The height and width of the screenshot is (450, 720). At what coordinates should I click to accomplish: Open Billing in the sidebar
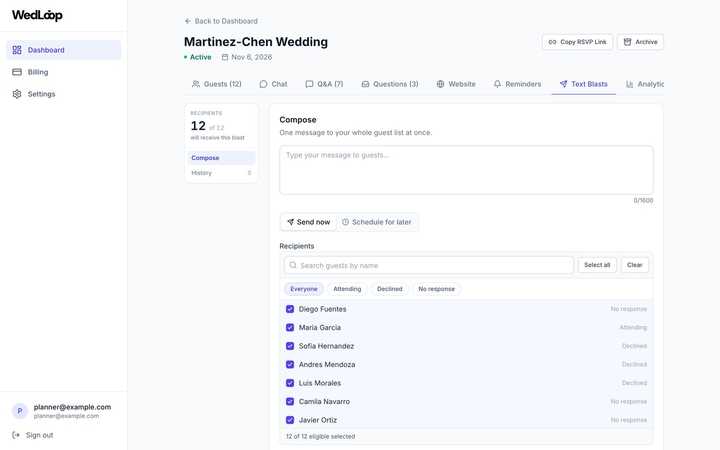click(63, 72)
